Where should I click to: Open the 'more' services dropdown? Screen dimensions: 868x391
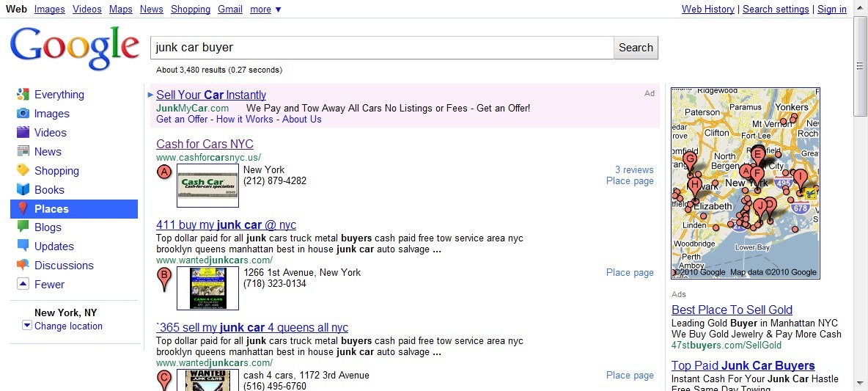point(265,10)
